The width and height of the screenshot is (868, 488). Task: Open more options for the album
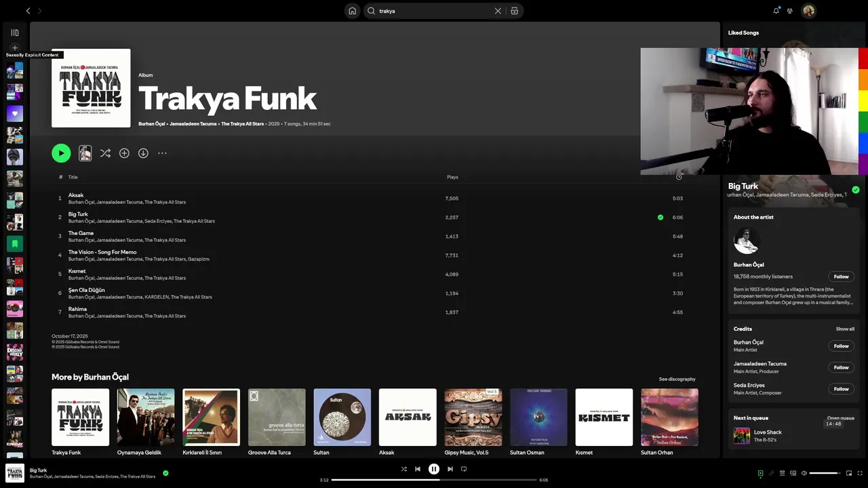162,153
